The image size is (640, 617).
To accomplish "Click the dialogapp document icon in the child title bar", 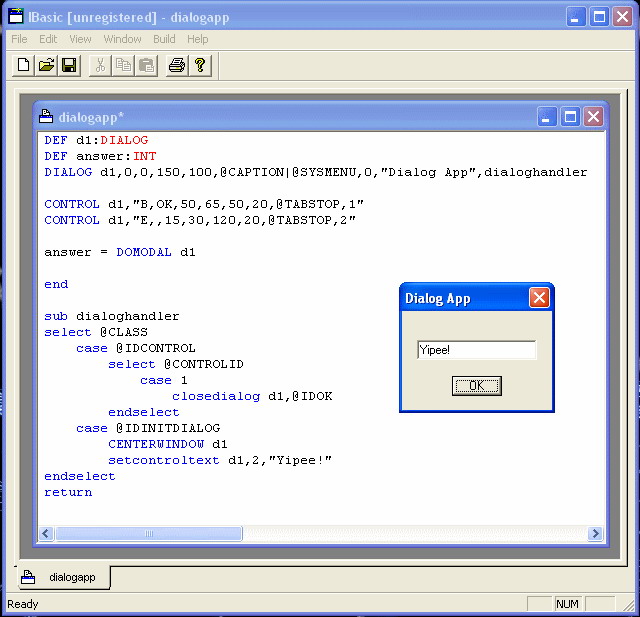I will (46, 117).
